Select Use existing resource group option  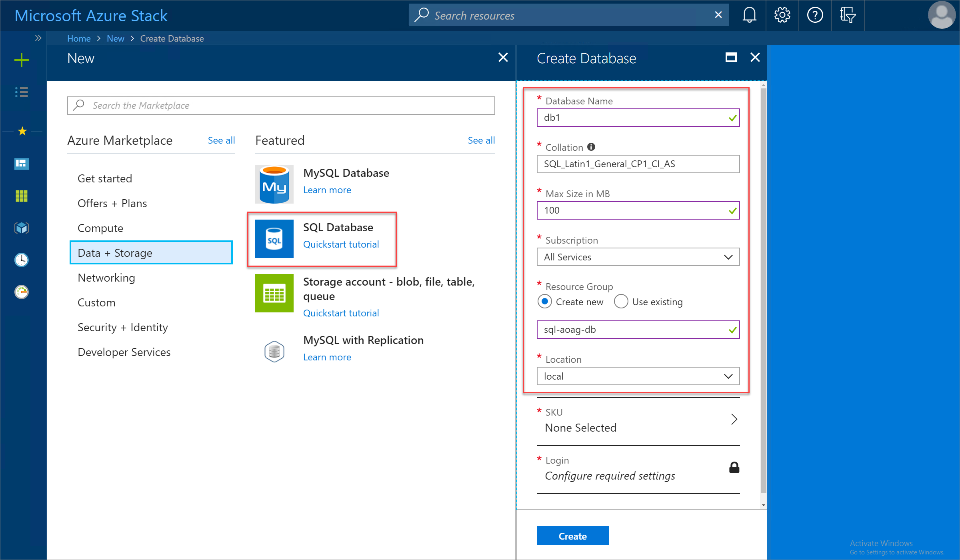[619, 301]
